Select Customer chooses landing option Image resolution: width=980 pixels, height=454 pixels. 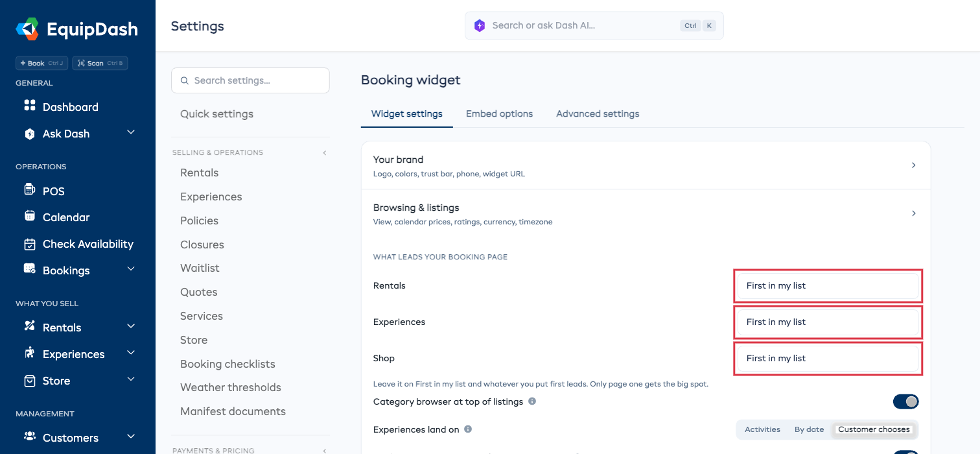(x=874, y=429)
